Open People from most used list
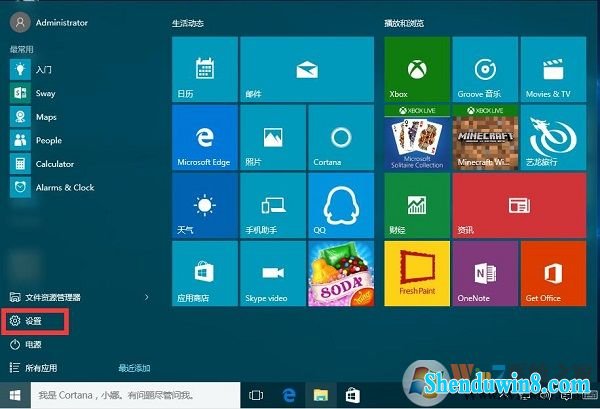 (x=36, y=140)
